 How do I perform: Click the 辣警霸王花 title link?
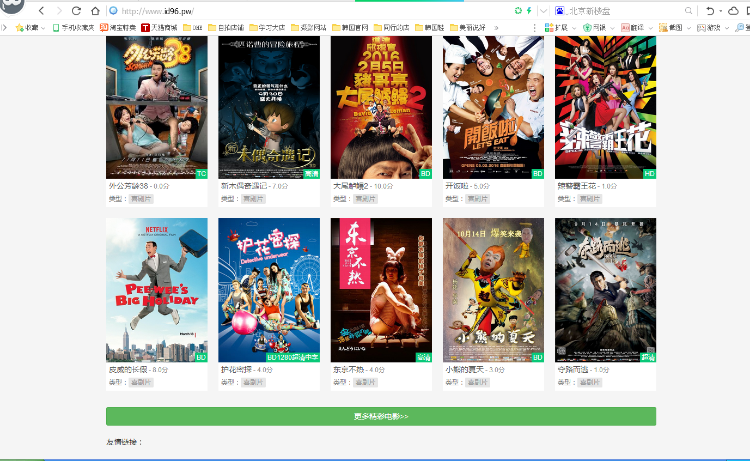[x=576, y=186]
